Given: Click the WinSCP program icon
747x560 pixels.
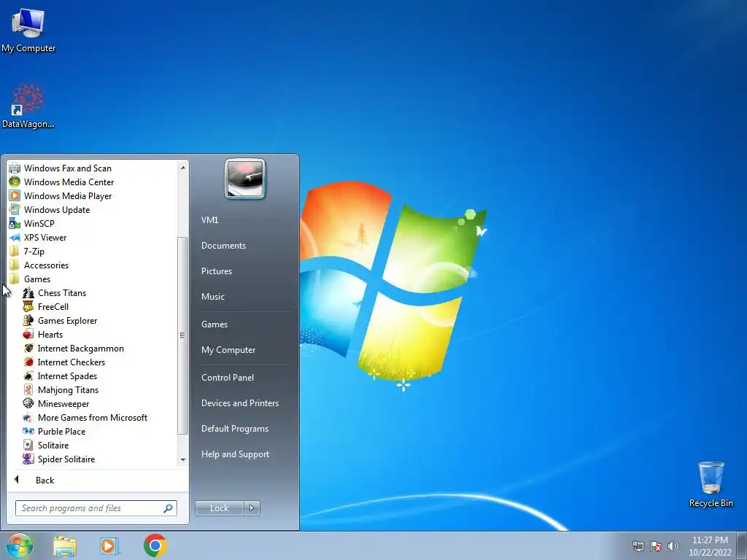Looking at the screenshot, I should (15, 223).
